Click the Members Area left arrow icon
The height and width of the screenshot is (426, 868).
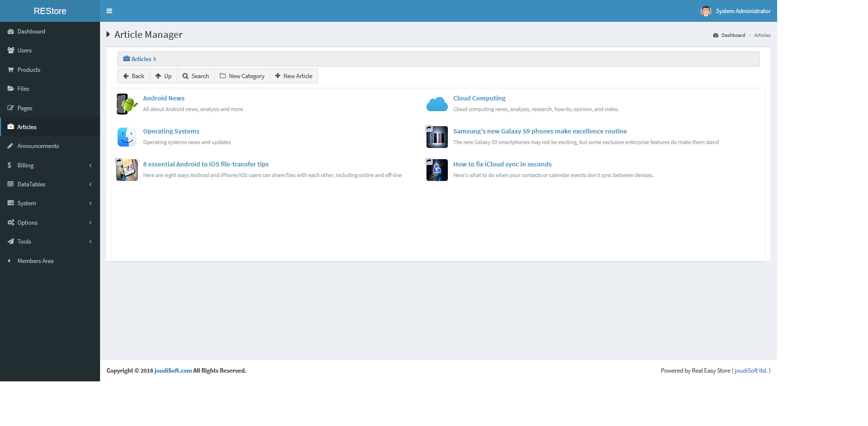click(x=9, y=261)
